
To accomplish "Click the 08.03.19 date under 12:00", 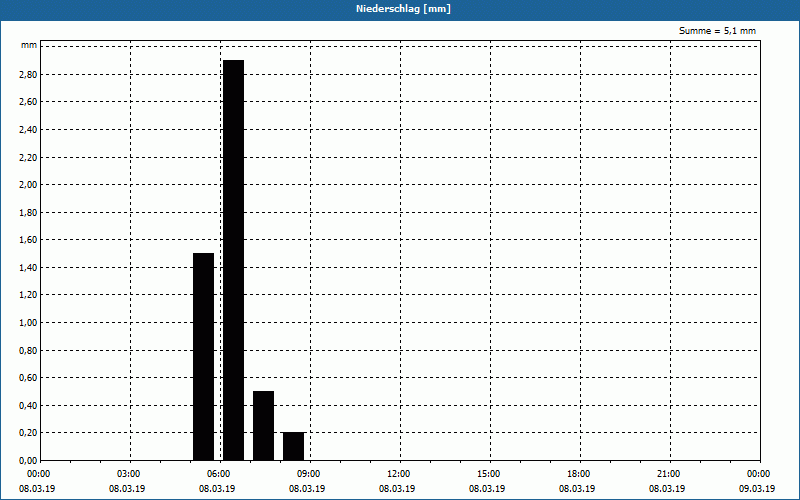I will pos(397,489).
